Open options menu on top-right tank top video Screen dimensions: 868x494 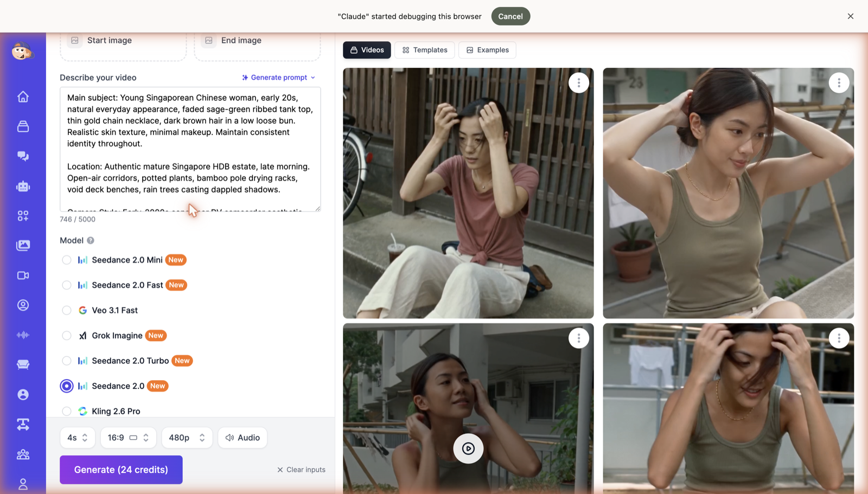pos(839,83)
